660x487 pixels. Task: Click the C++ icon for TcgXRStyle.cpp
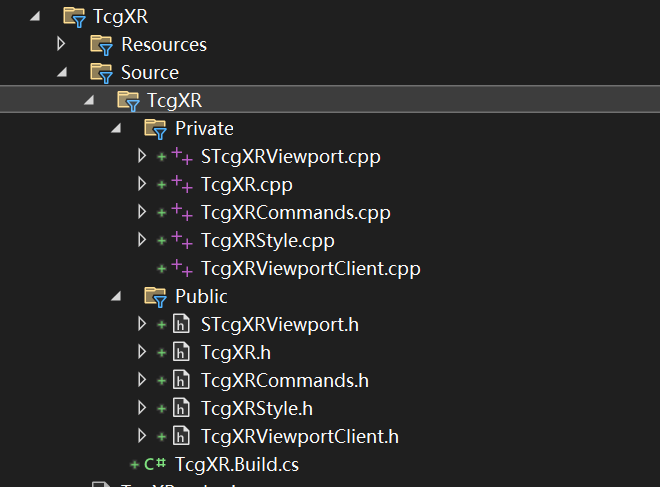(182, 240)
